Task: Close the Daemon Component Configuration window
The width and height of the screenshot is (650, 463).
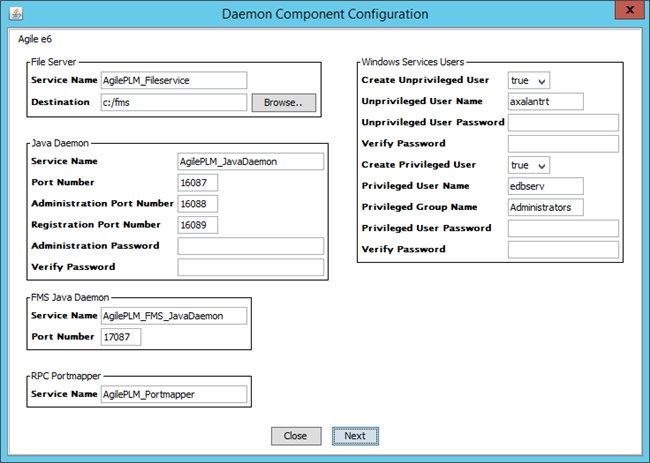Action: [630, 10]
